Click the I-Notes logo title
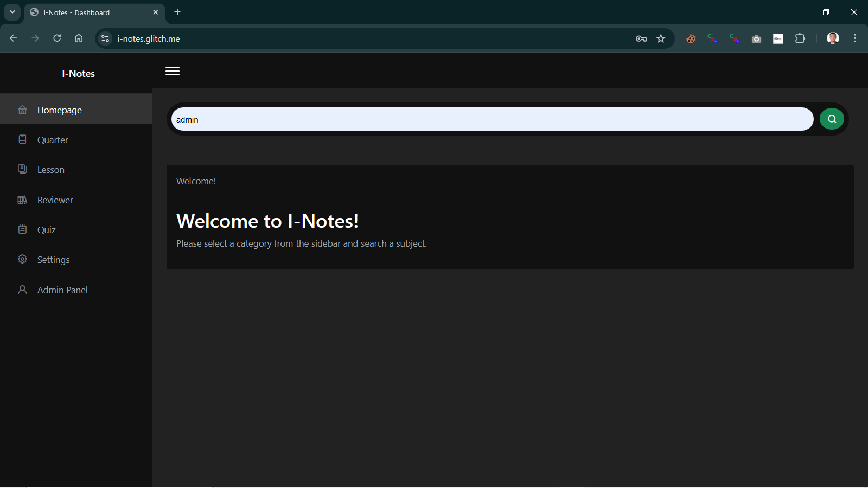 [x=78, y=74]
